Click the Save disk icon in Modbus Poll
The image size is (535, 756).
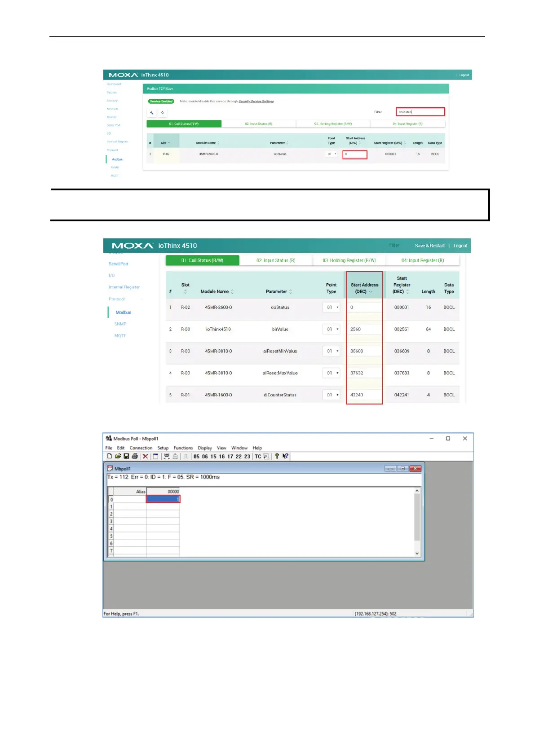126,456
